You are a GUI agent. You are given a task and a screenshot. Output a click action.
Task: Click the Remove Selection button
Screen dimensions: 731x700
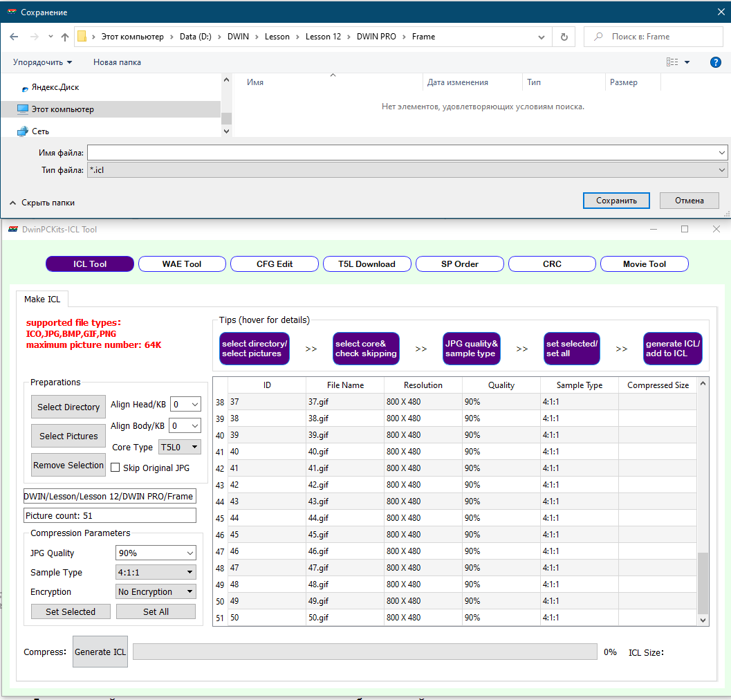click(68, 465)
